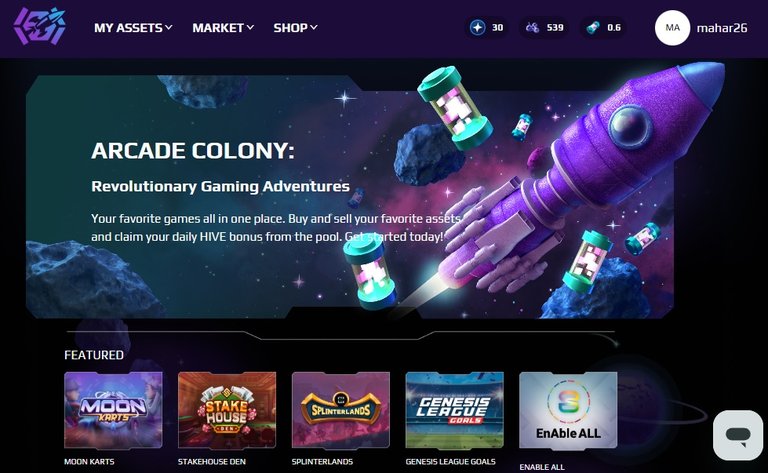The width and height of the screenshot is (768, 473).
Task: Open the MOON KARTS text link
Action: [x=89, y=461]
